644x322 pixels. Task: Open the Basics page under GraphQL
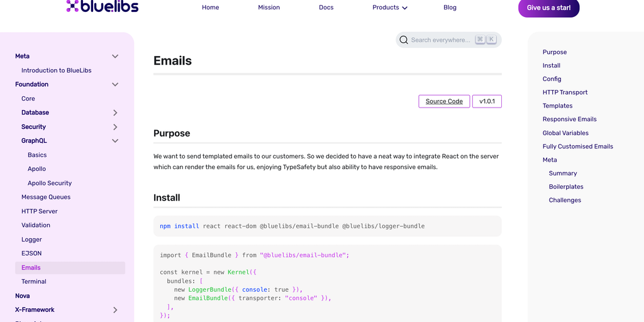[x=37, y=155]
